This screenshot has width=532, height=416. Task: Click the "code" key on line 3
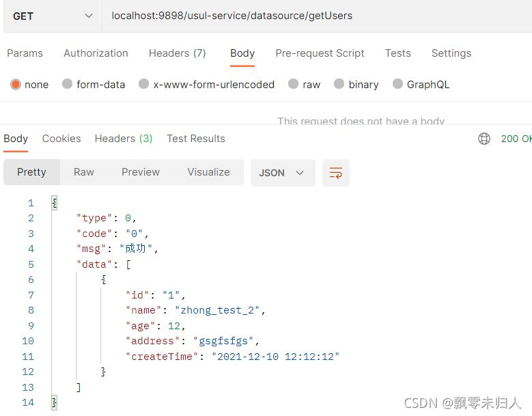pos(94,234)
